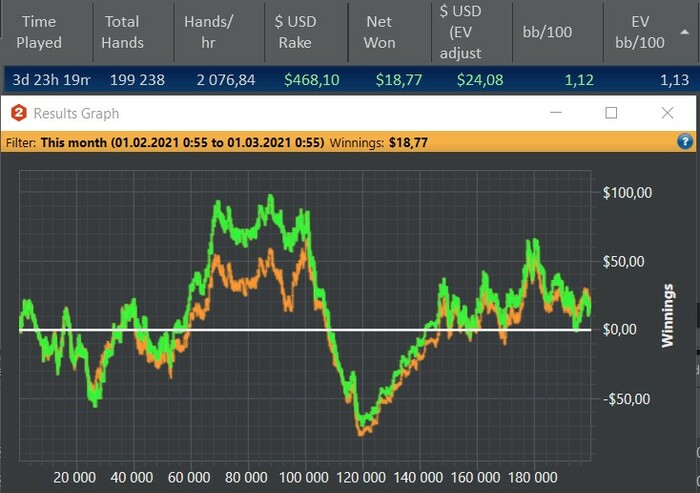700x493 pixels.
Task: Click the blue help question mark icon
Action: [685, 142]
